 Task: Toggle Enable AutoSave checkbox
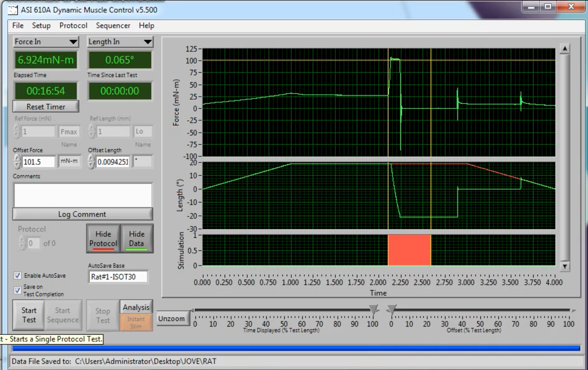click(17, 275)
